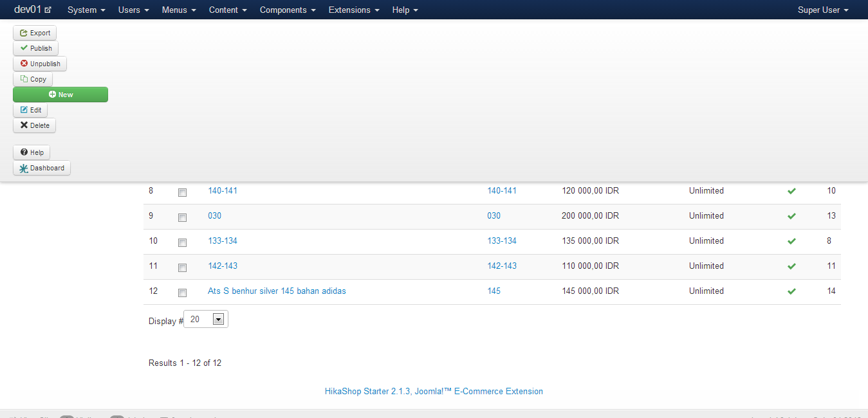The width and height of the screenshot is (868, 418).
Task: Open HikaShop Starter 2.1.3 footer link
Action: (434, 391)
